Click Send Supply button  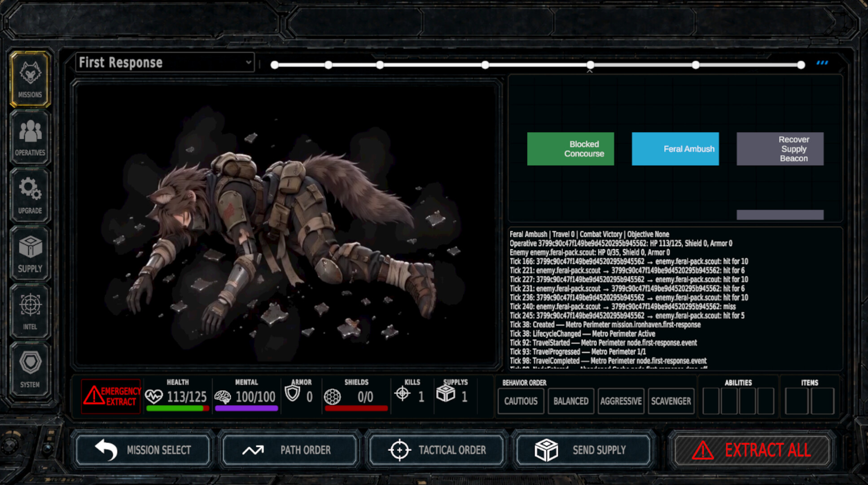coord(583,450)
